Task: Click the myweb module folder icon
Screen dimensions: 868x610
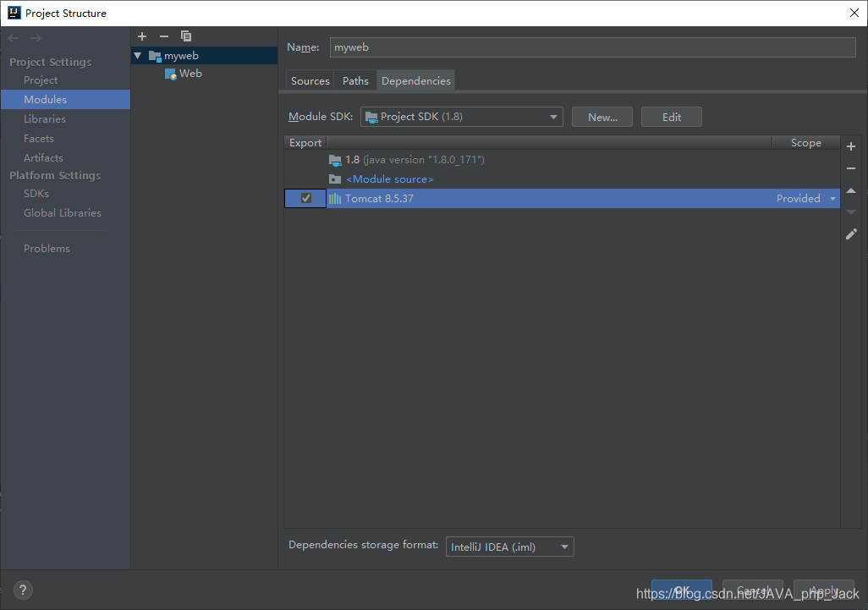Action: pos(155,56)
